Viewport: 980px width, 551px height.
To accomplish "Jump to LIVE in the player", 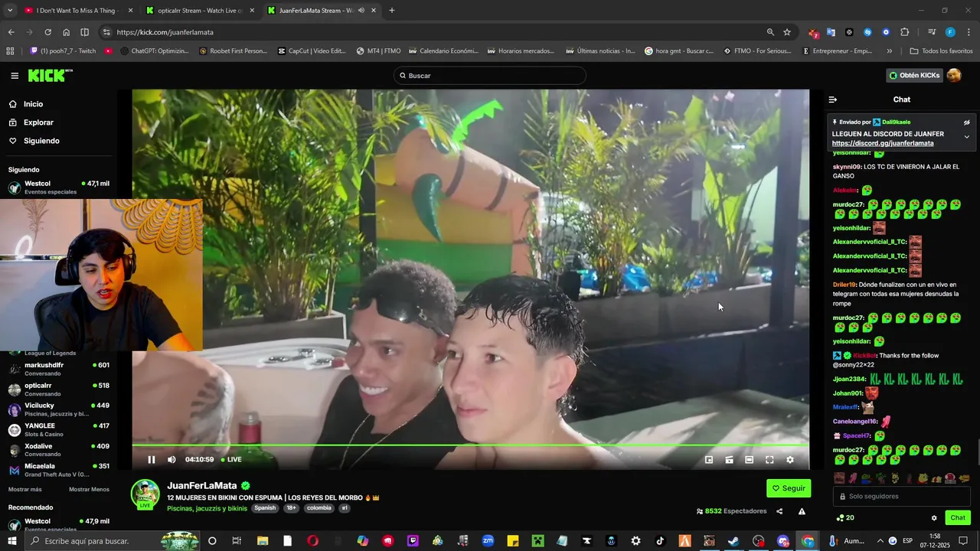I will (x=231, y=460).
